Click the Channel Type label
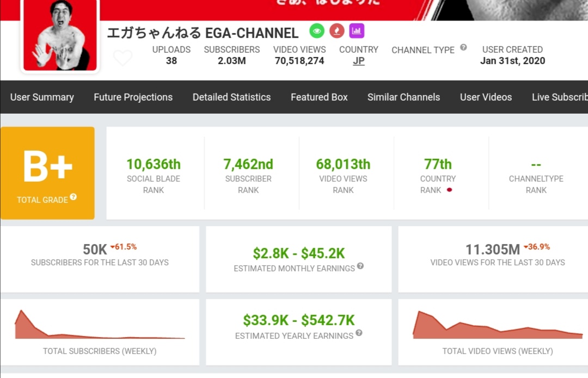Image resolution: width=588 pixels, height=378 pixels. (x=423, y=50)
